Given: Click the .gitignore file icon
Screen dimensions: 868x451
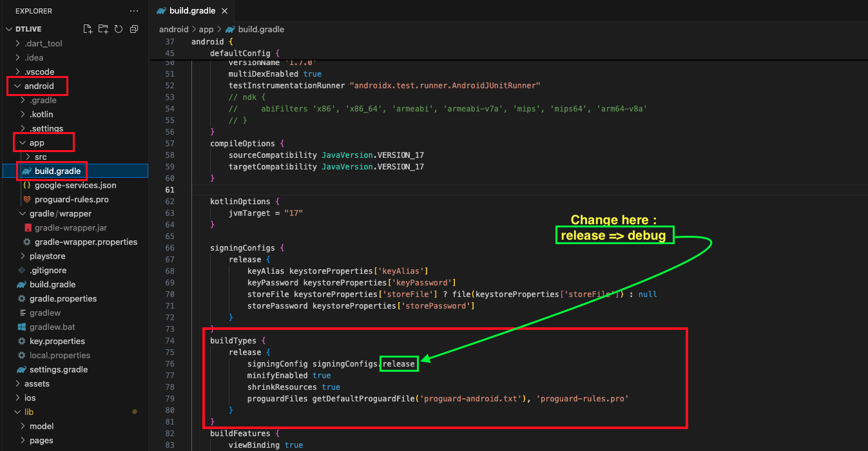Looking at the screenshot, I should (x=22, y=270).
